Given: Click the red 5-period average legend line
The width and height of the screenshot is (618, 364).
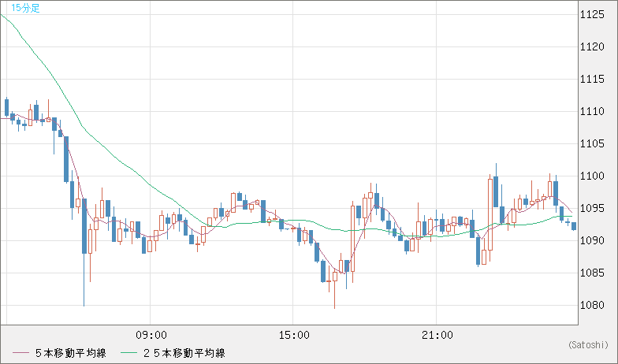Looking at the screenshot, I should pos(20,353).
